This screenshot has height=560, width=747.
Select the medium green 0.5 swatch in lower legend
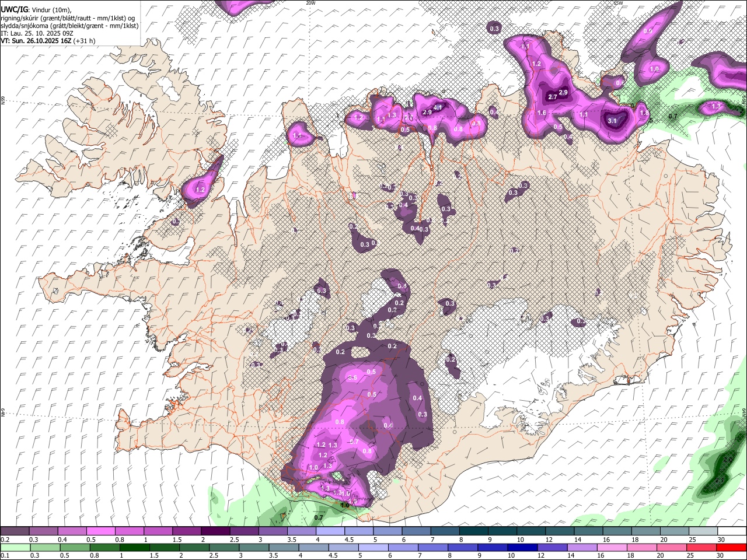click(x=74, y=547)
